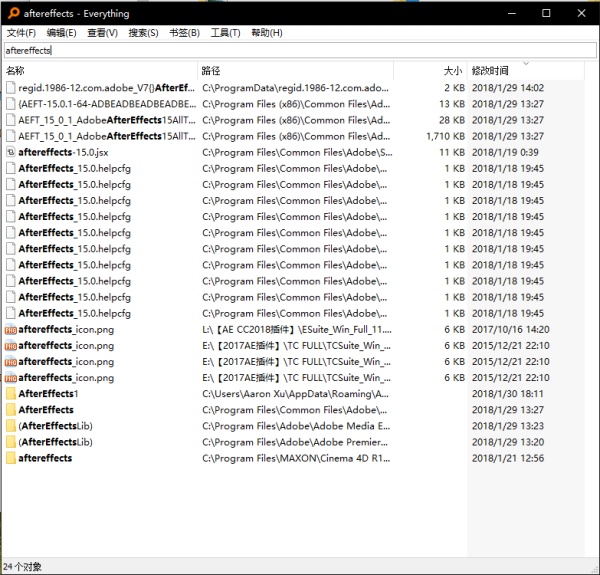Click the search box containing aftereffects
600x575 pixels.
[300, 50]
